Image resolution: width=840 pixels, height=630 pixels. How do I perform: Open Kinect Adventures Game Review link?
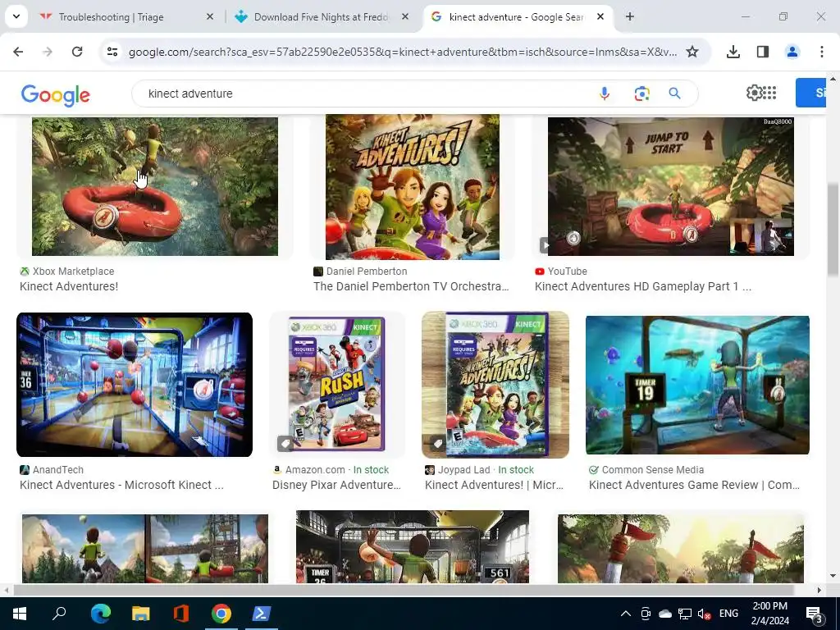click(x=694, y=485)
